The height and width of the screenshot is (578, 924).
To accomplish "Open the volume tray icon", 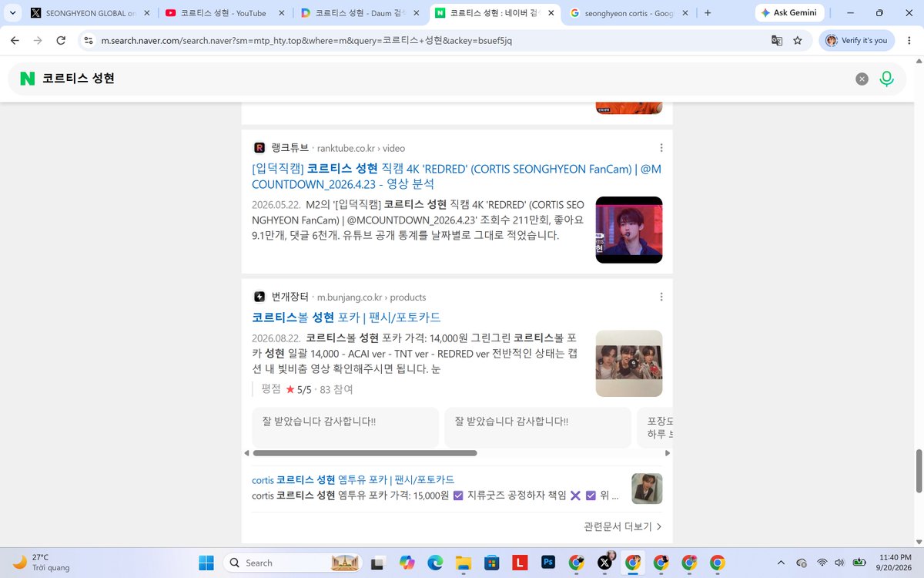I will (840, 563).
